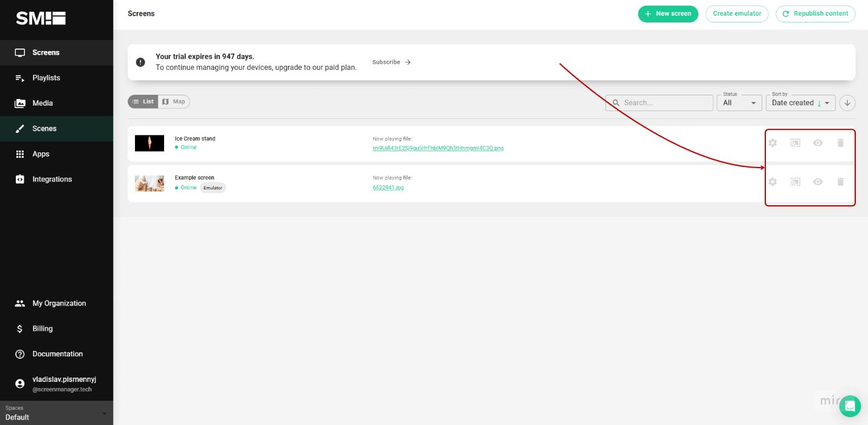
Task: Expand the Spaces Default dropdown
Action: [x=57, y=413]
